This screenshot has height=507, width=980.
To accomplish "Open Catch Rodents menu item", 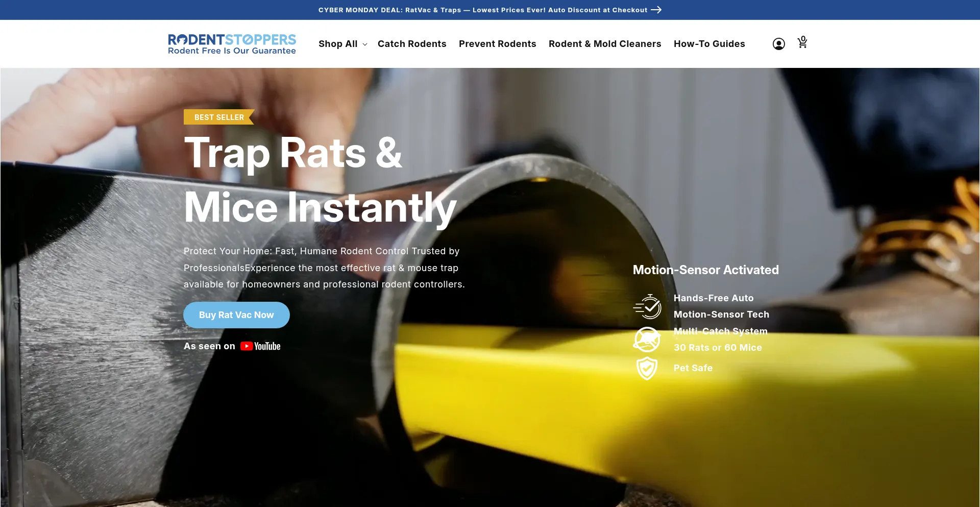I will coord(412,44).
